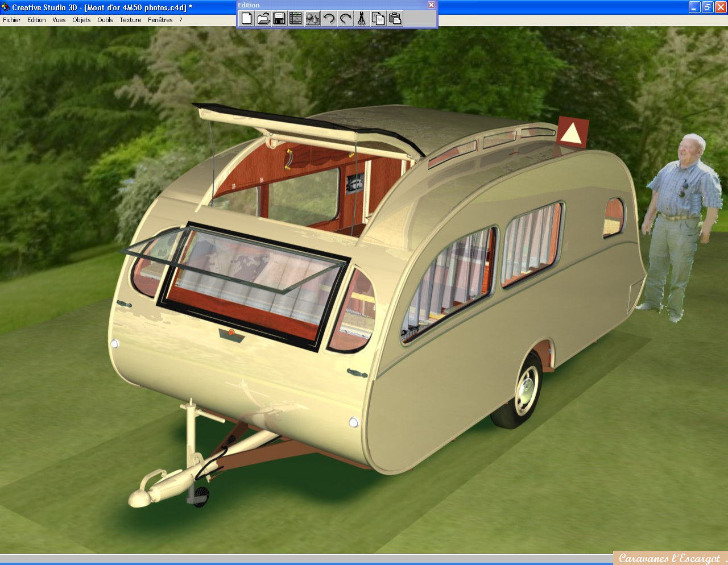Open the list/properties icon in Edition toolbar
The height and width of the screenshot is (565, 728).
pyautogui.click(x=296, y=18)
